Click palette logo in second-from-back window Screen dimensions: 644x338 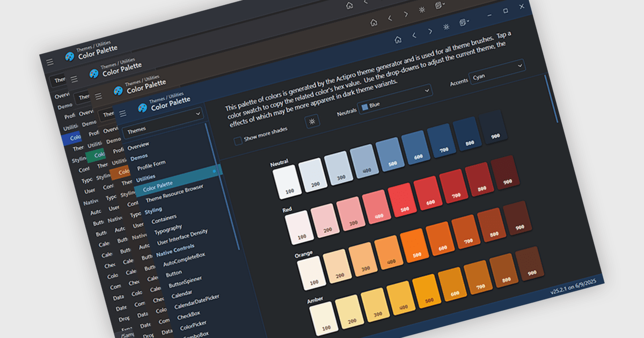(x=94, y=74)
